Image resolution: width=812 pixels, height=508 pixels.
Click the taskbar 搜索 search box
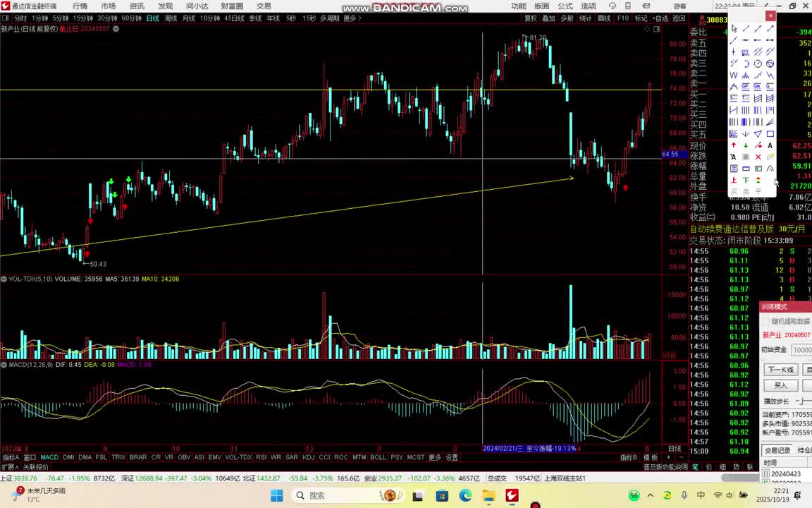click(350, 495)
